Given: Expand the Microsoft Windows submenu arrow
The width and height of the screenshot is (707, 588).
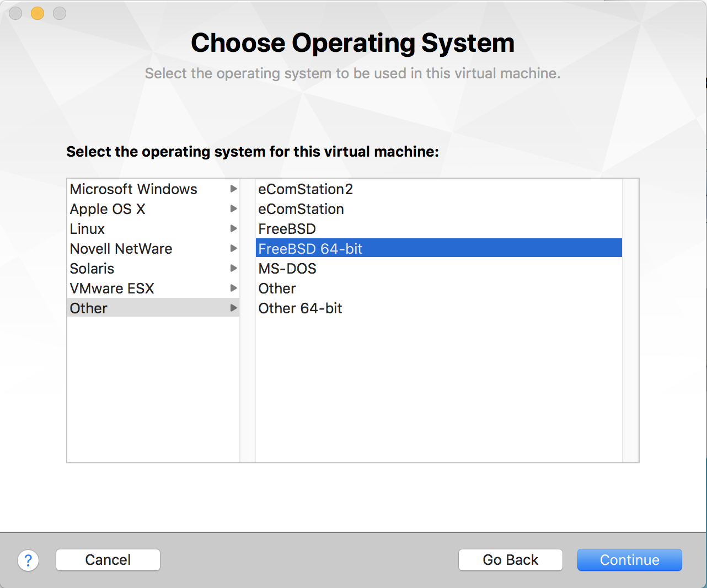Looking at the screenshot, I should coord(233,189).
